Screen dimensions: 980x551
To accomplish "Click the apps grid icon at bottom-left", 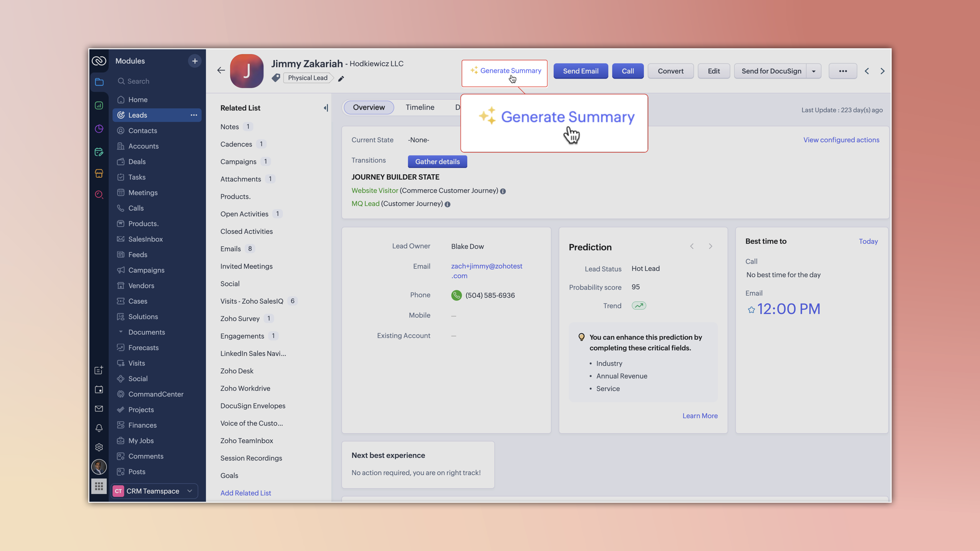I will click(99, 486).
